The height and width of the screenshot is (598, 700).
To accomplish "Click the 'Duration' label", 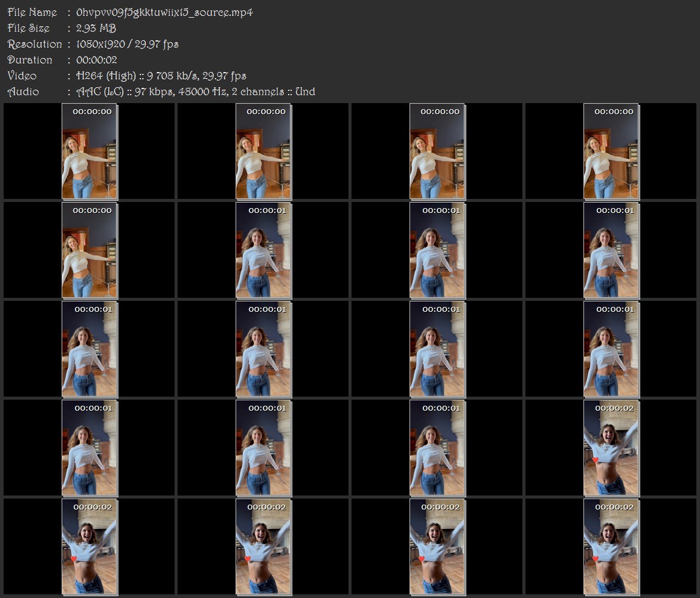I will pyautogui.click(x=30, y=60).
